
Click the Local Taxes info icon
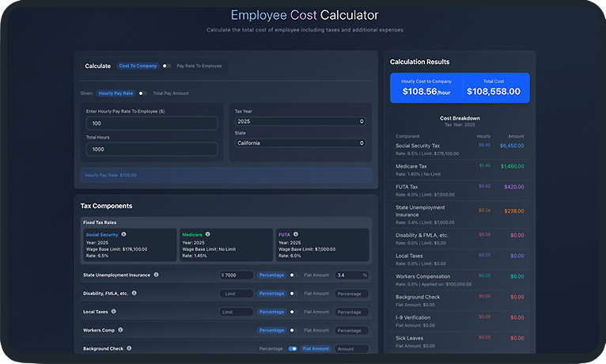115,312
